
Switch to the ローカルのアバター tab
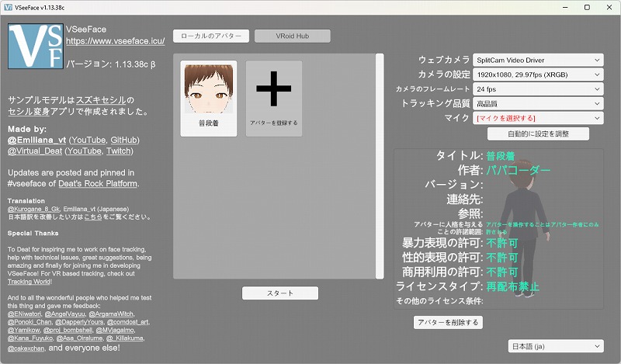click(211, 36)
